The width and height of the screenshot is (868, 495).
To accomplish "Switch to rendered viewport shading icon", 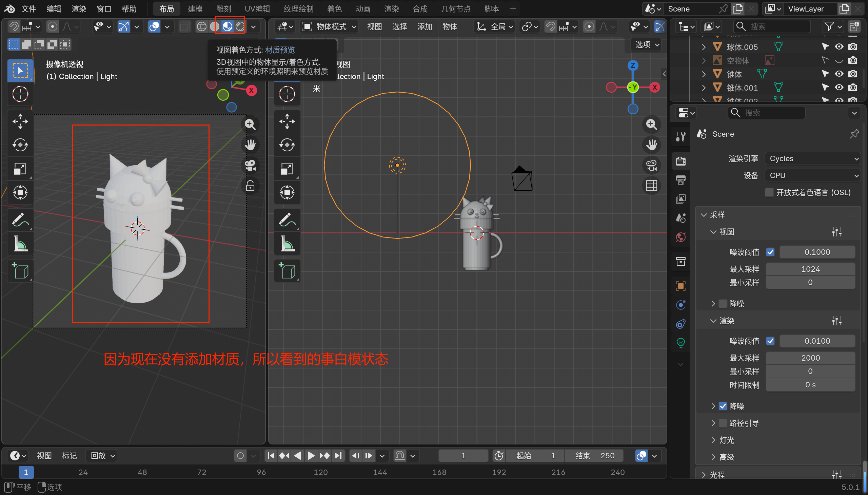I will pyautogui.click(x=240, y=26).
